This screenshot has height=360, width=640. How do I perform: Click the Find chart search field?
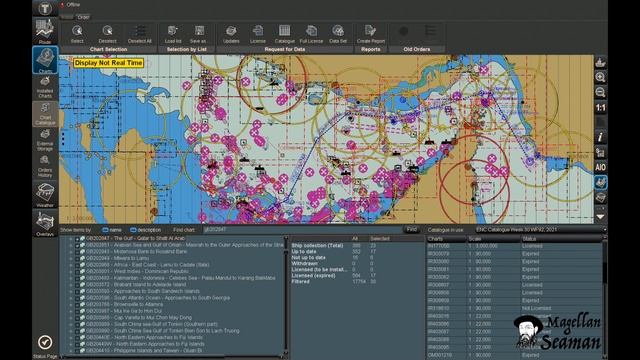[302, 230]
